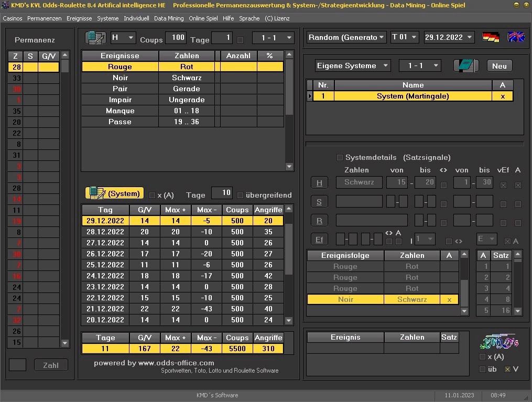This screenshot has width=532, height=402.
Task: Click the R signal button
Action: tap(319, 221)
